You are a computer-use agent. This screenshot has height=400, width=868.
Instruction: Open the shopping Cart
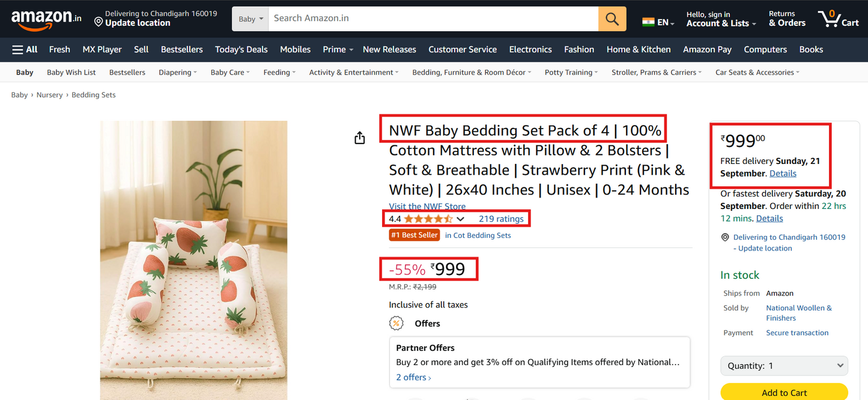click(839, 19)
